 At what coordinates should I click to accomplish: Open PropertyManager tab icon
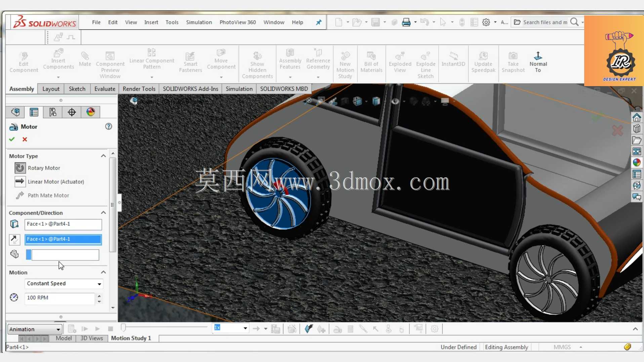pyautogui.click(x=34, y=112)
